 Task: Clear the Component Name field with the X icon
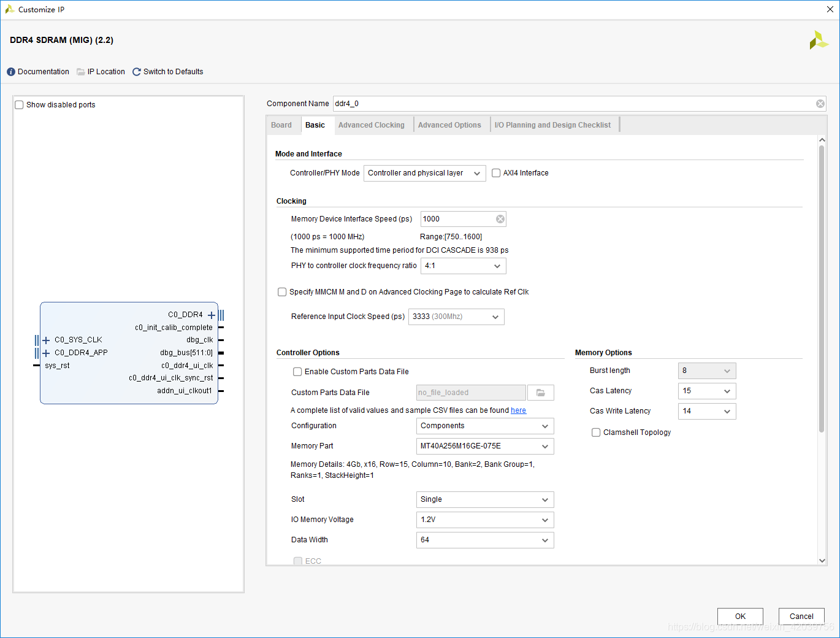point(820,104)
